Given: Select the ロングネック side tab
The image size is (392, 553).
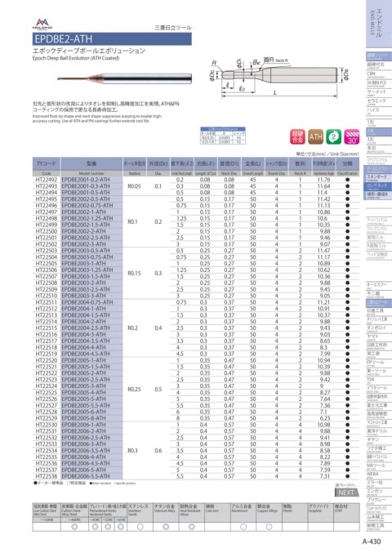Looking at the screenshot, I should tap(379, 186).
